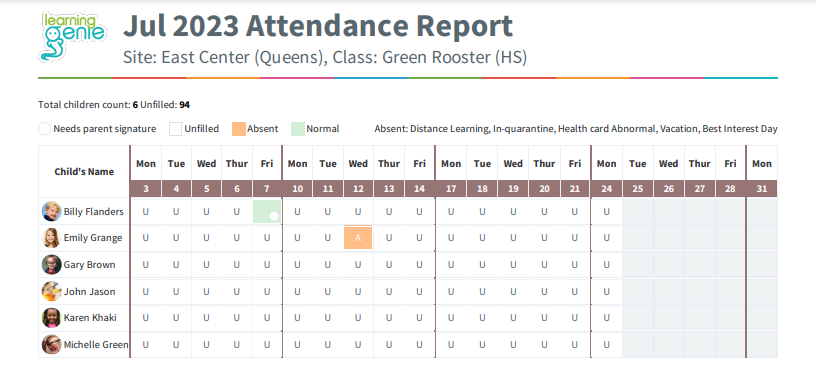This screenshot has height=370, width=816.
Task: Click the date 24 column header
Action: [x=606, y=189]
